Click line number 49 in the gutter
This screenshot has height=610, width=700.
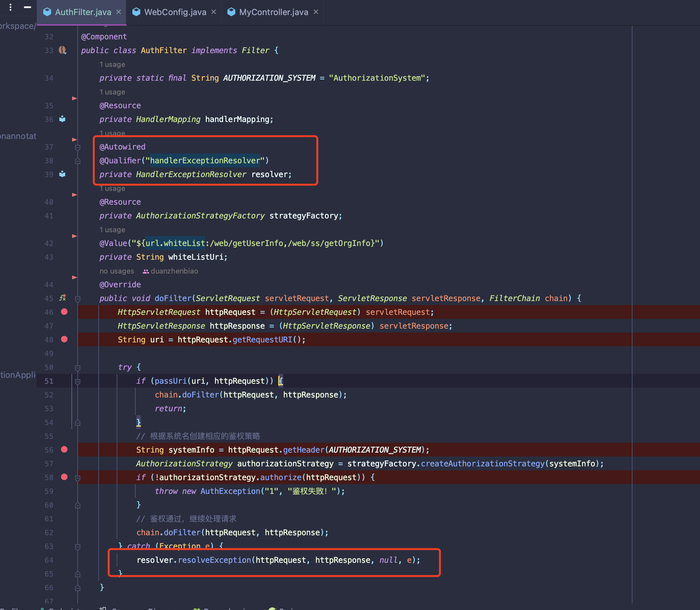(49, 354)
